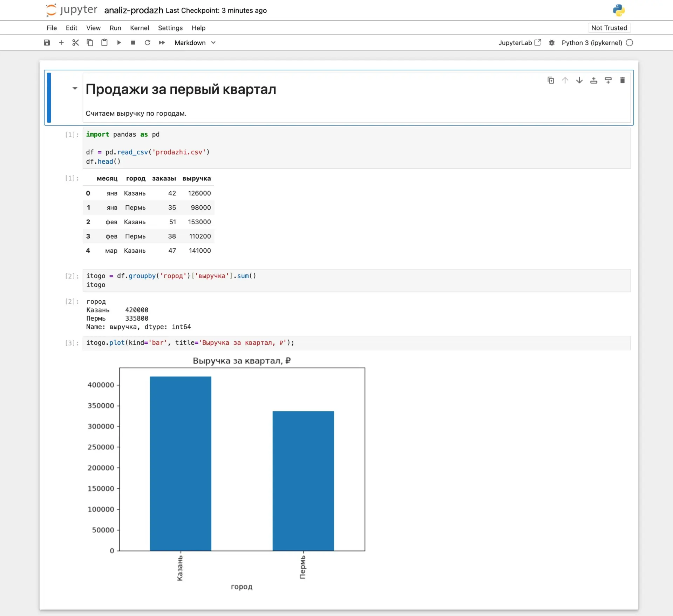
Task: Click the Python 3 (ipykernel) kernel name
Action: (x=592, y=43)
